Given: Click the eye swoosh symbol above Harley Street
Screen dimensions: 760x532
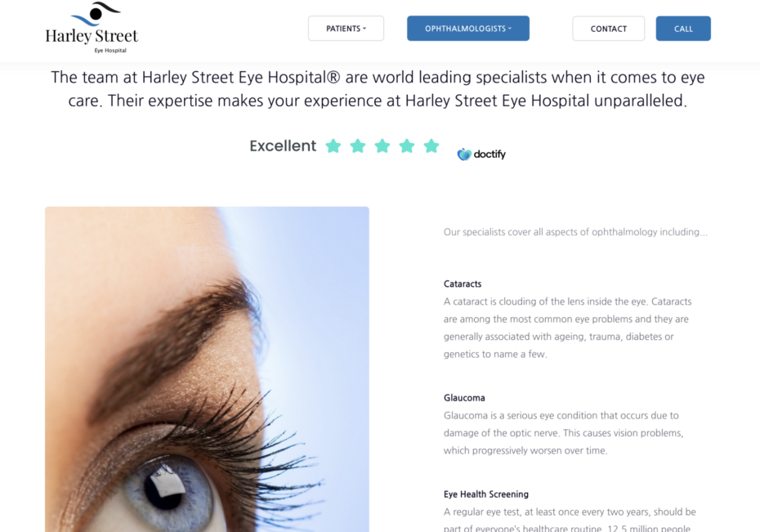Looking at the screenshot, I should [x=96, y=14].
